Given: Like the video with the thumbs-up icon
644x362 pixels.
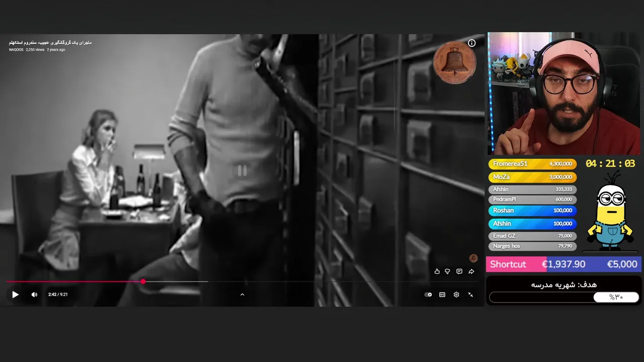Looking at the screenshot, I should (x=437, y=271).
